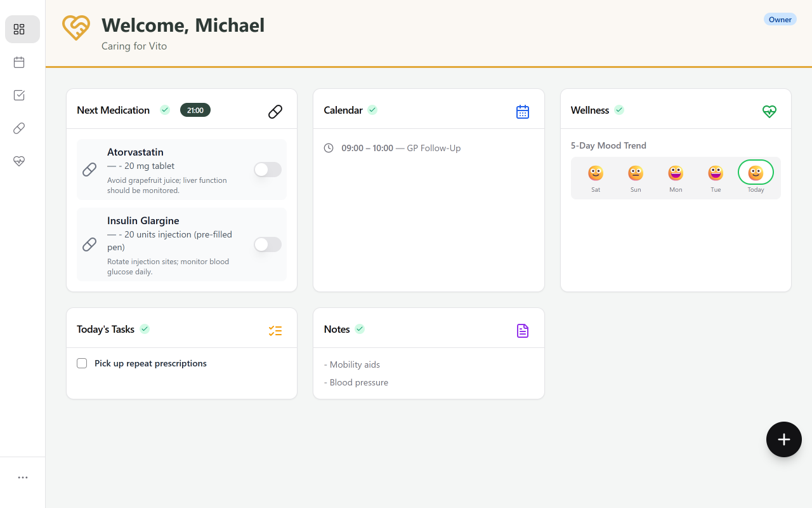Open the wellness heart icon in sidebar
Viewport: 812px width, 508px height.
tap(19, 161)
